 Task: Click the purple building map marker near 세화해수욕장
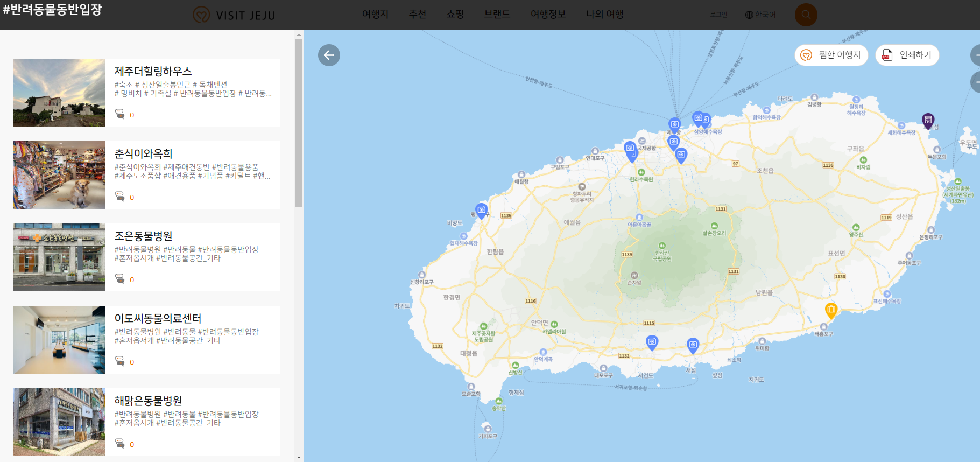(x=928, y=121)
